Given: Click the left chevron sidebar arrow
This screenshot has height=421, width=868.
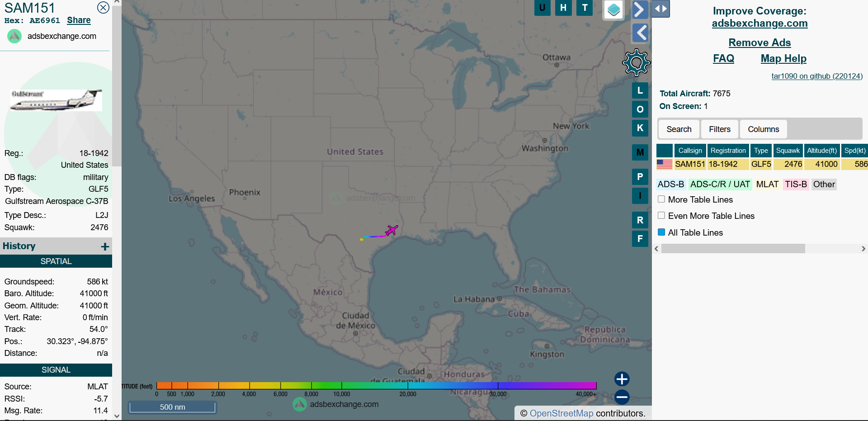Looking at the screenshot, I should [x=640, y=33].
